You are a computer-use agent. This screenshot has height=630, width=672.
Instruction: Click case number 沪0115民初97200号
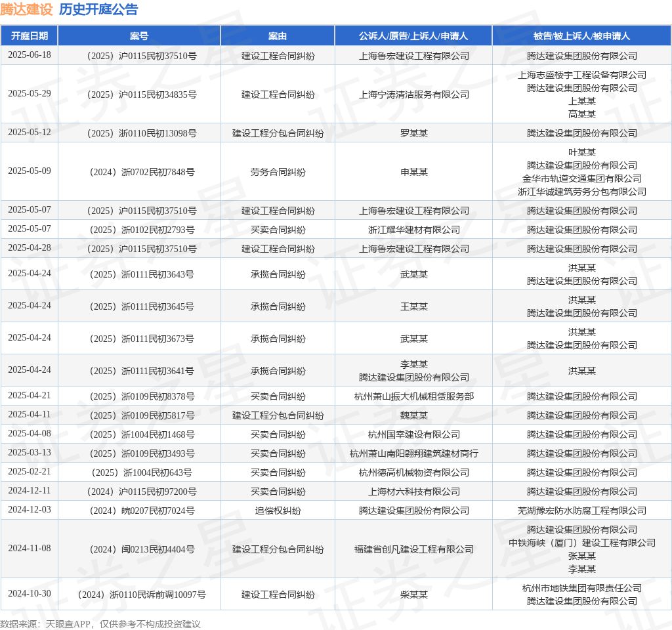[142, 492]
